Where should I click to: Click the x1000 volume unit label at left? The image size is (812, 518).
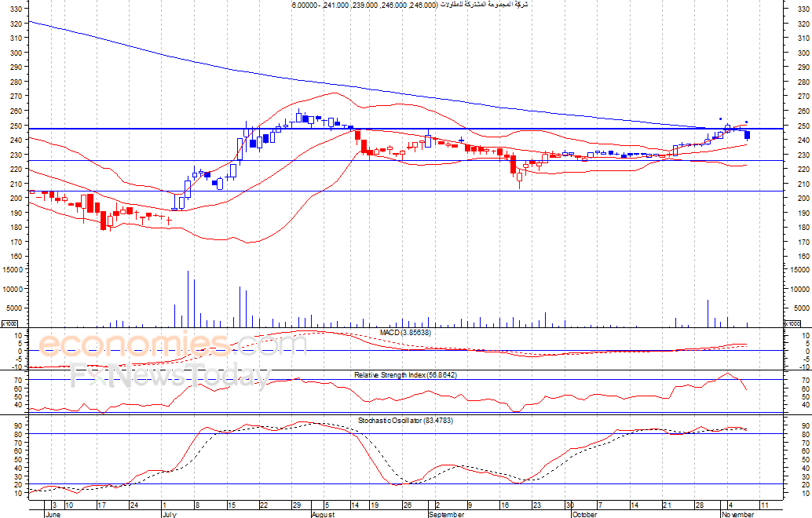9,323
